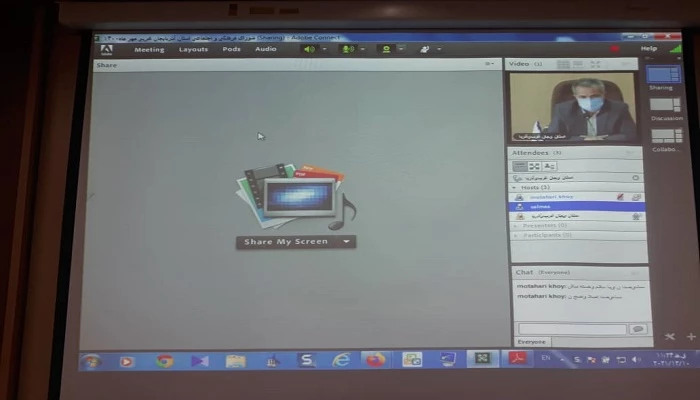Toggle the speaker audio icon
This screenshot has height=400, width=700.
[x=309, y=49]
